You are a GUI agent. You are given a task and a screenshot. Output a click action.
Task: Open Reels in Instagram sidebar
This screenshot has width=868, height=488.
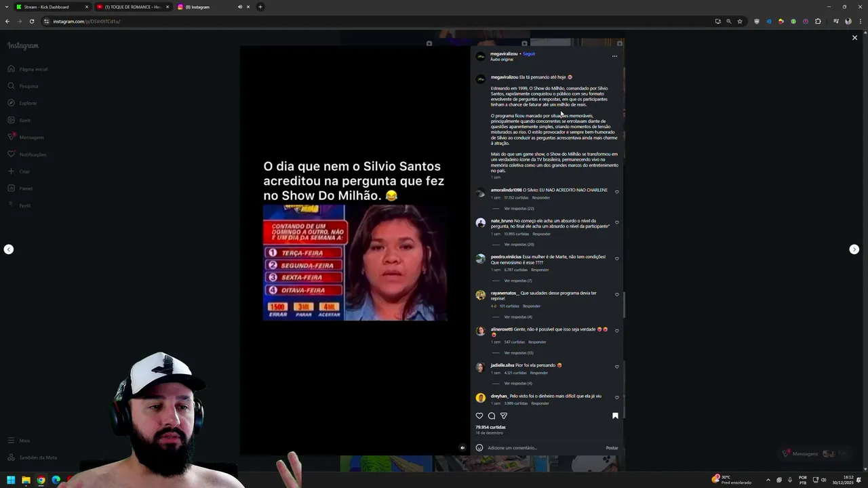[19, 120]
